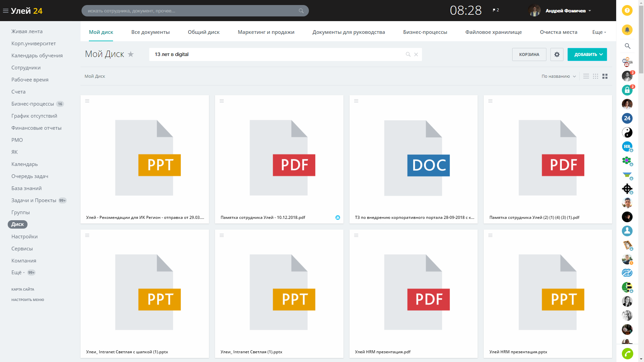Screen dimensions: 644x362
Task: Switch to list view mode
Action: coord(586,76)
